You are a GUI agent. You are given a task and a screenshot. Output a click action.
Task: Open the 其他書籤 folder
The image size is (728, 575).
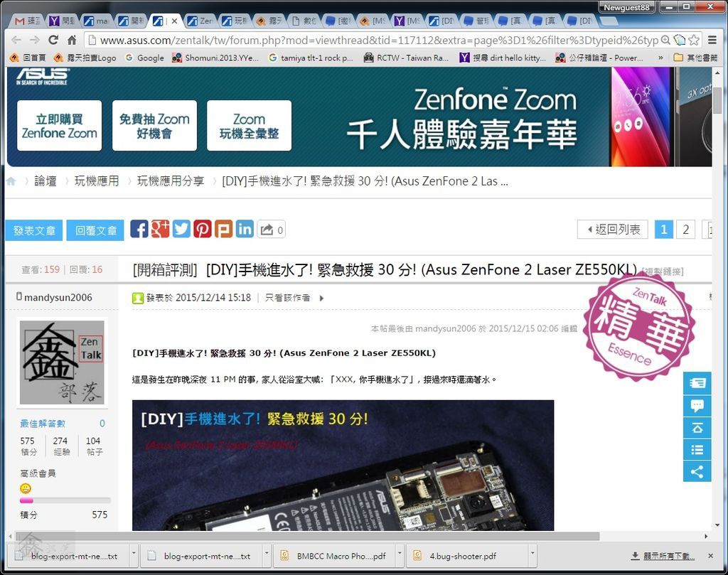(695, 58)
